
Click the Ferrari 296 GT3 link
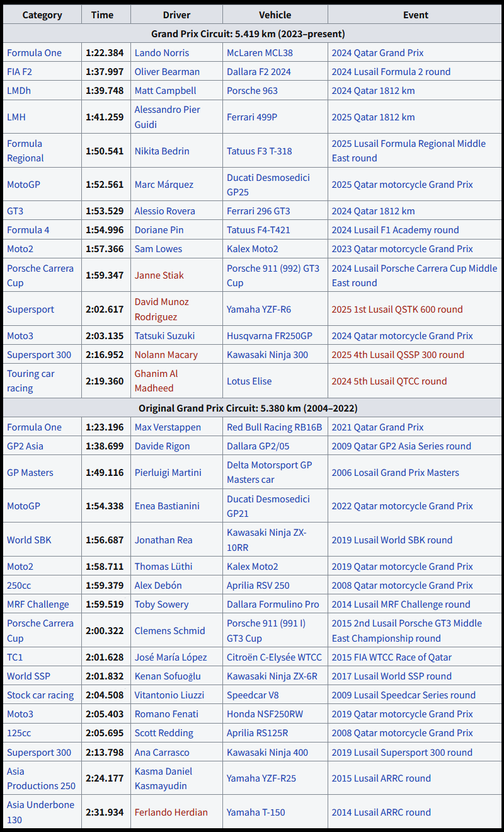point(258,211)
